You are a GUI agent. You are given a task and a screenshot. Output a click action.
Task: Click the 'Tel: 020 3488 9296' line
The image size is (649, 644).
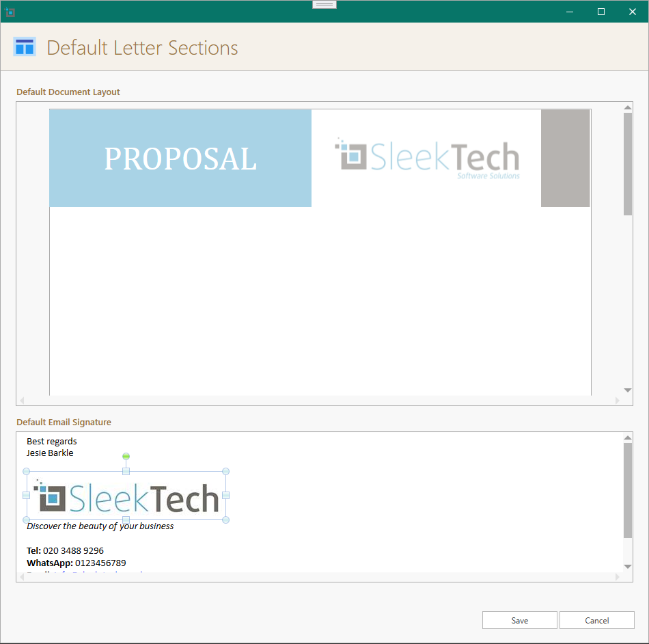tap(65, 551)
